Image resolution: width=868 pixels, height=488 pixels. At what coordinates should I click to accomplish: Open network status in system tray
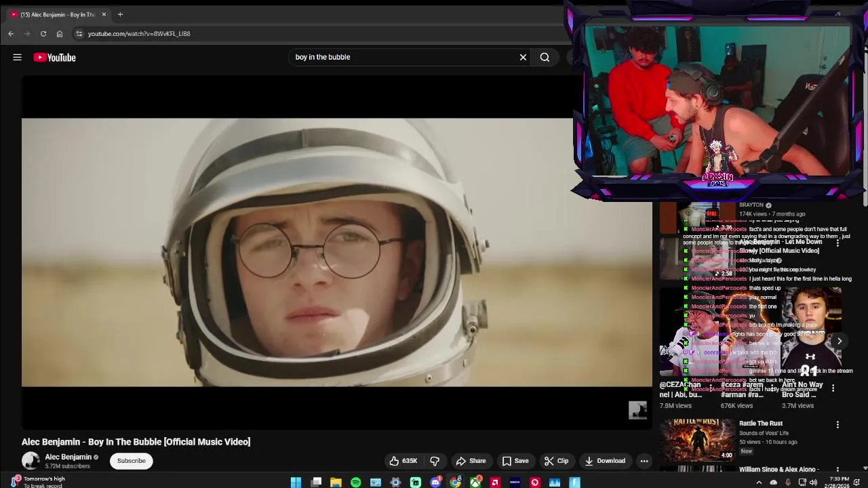(802, 483)
